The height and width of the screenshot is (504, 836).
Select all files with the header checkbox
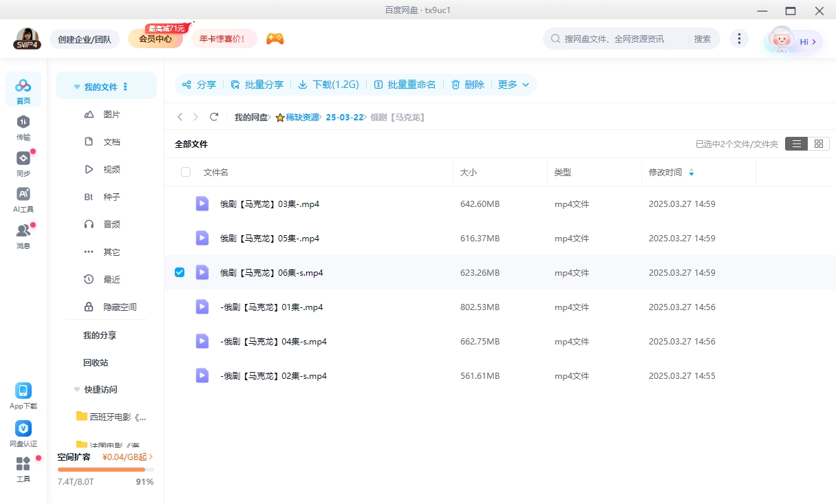185,172
